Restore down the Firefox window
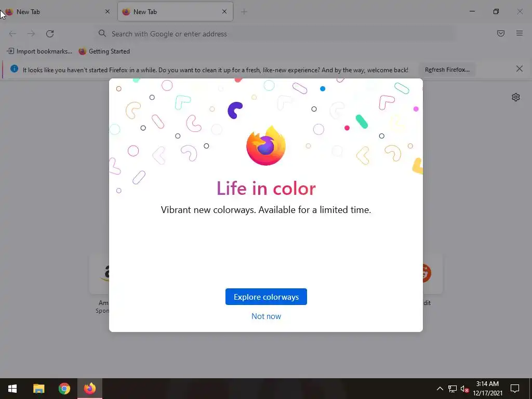532x399 pixels. point(496,11)
